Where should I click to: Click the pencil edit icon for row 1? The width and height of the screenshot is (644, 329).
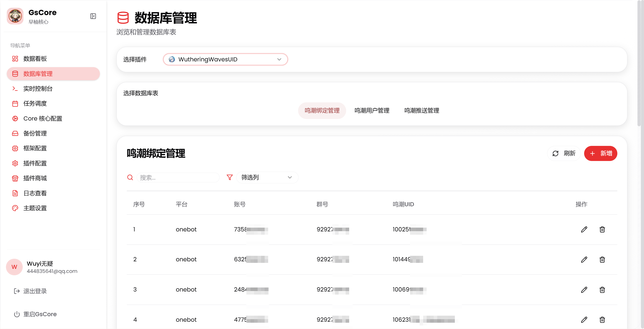[x=584, y=229]
